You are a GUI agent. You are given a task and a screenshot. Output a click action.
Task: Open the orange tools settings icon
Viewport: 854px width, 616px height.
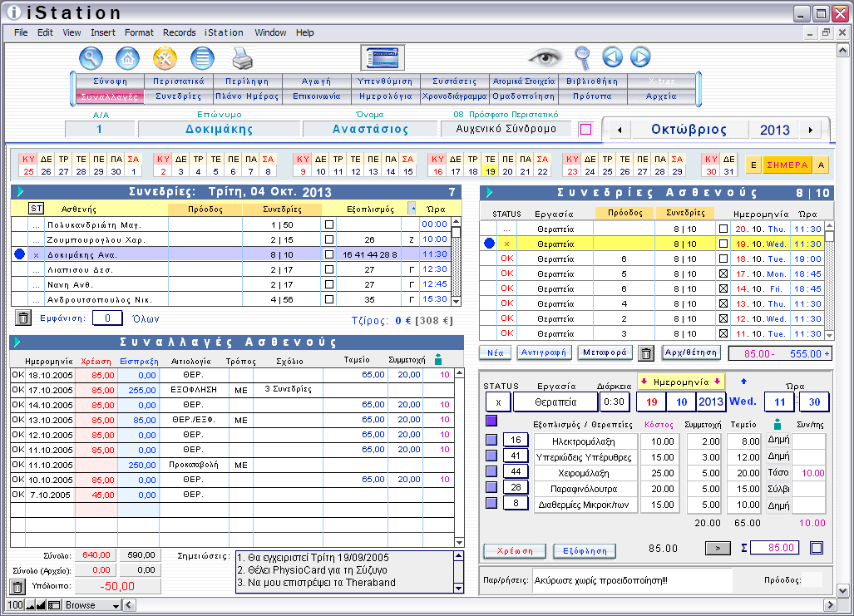tap(165, 57)
